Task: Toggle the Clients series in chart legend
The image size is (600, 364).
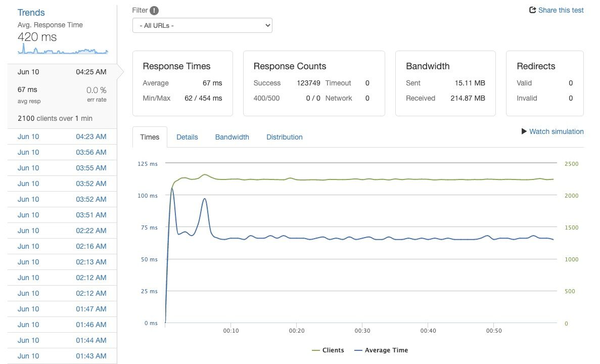Action: click(x=328, y=350)
